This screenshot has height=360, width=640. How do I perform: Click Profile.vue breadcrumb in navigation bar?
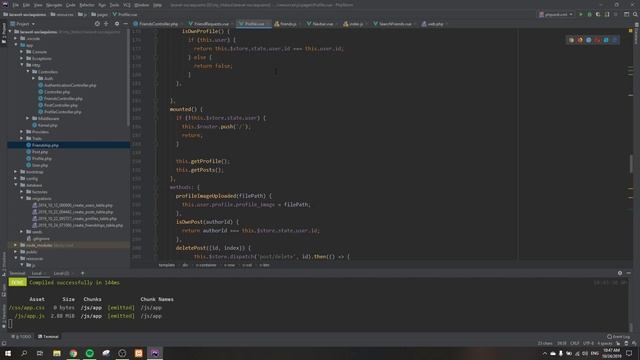coord(125,14)
